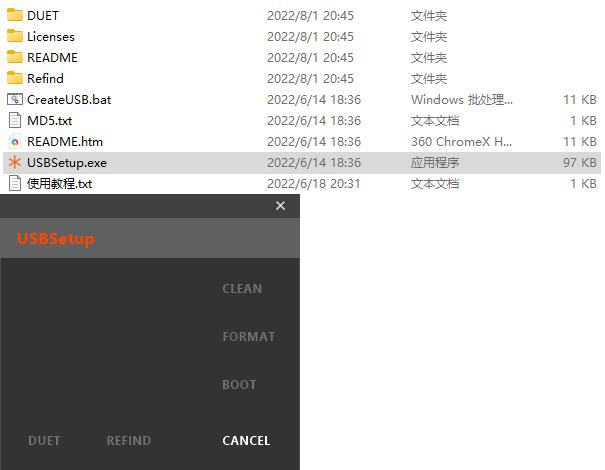Select the MD5.txt file name
This screenshot has height=470, width=605.
point(50,120)
